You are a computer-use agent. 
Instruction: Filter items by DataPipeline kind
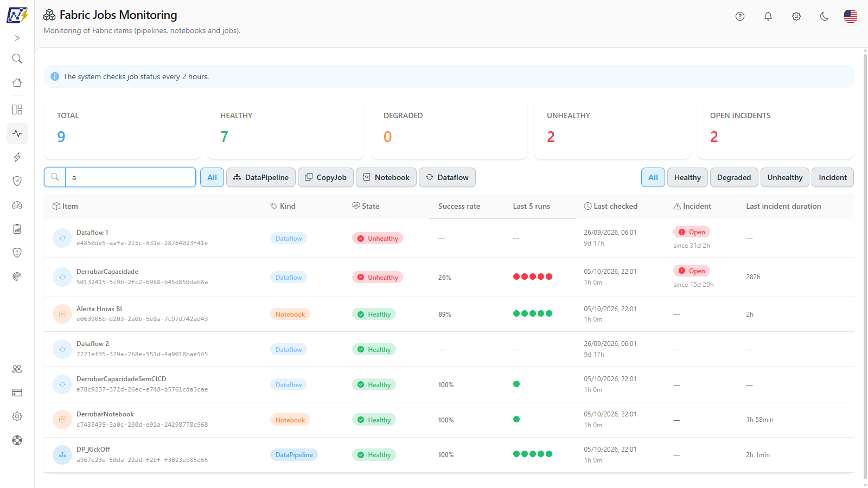coord(261,177)
